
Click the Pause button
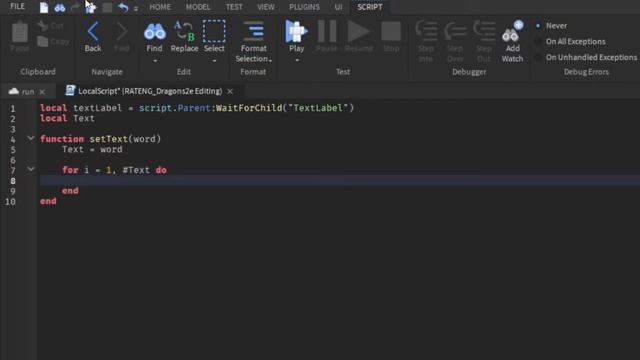coord(327,37)
